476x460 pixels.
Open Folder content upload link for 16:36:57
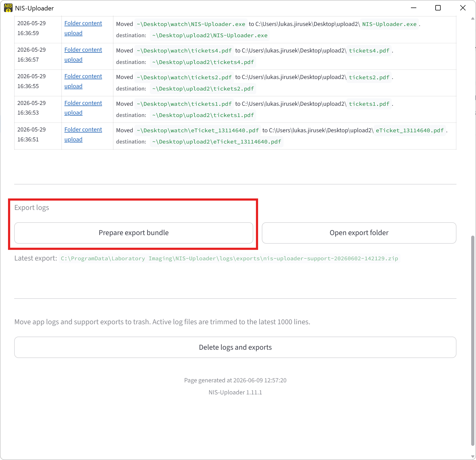click(x=83, y=55)
